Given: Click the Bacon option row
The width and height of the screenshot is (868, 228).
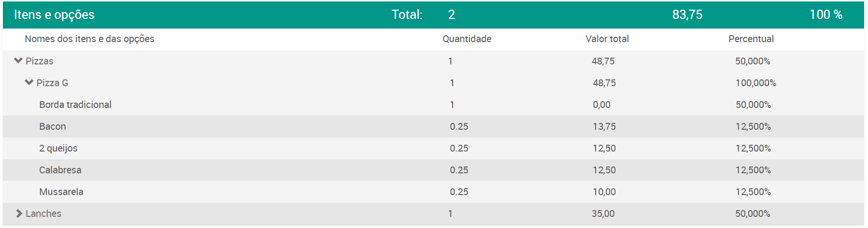Looking at the screenshot, I should [x=433, y=126].
